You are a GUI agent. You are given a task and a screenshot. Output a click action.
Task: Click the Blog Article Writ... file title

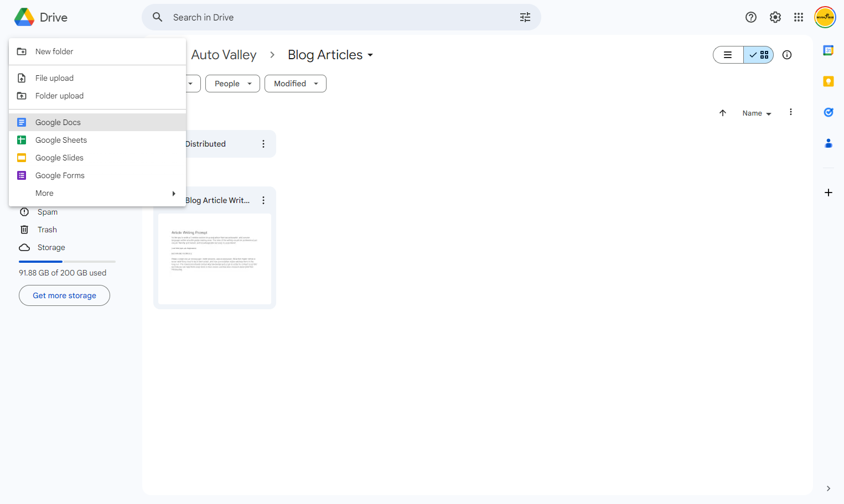[x=218, y=200]
